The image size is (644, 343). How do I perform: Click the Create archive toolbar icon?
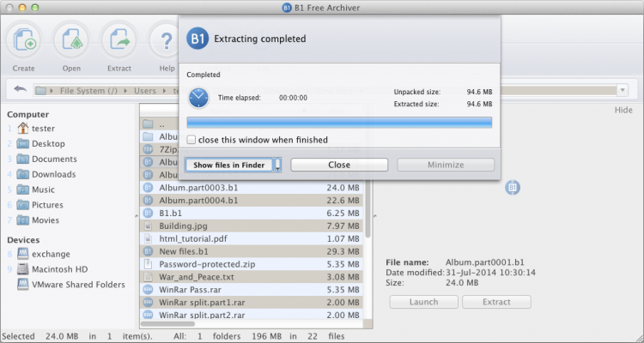tap(24, 40)
